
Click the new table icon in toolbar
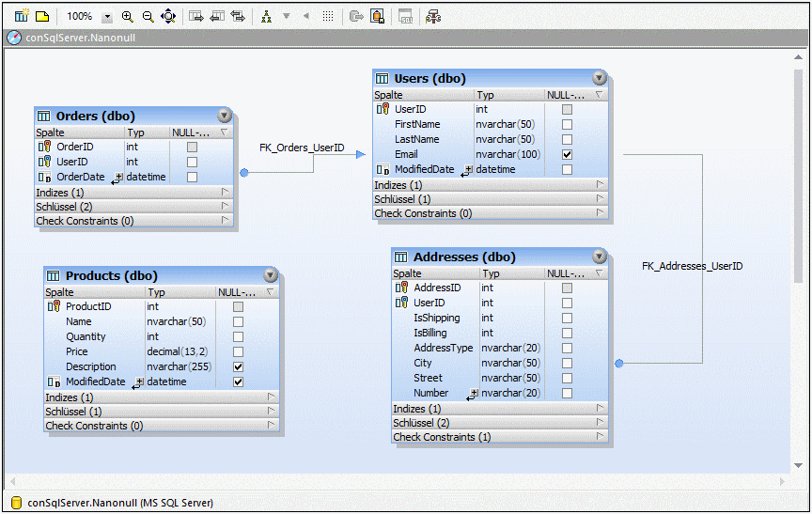tap(22, 17)
